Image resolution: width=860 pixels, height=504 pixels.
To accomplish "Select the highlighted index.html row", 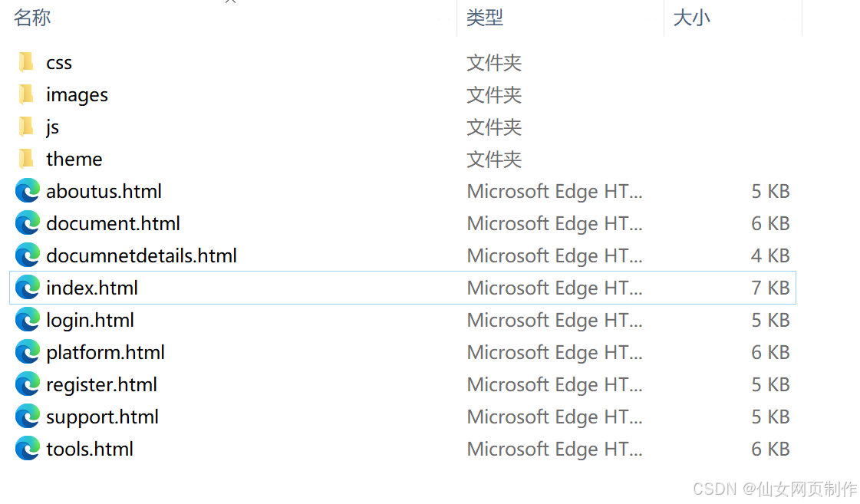I will [x=92, y=288].
